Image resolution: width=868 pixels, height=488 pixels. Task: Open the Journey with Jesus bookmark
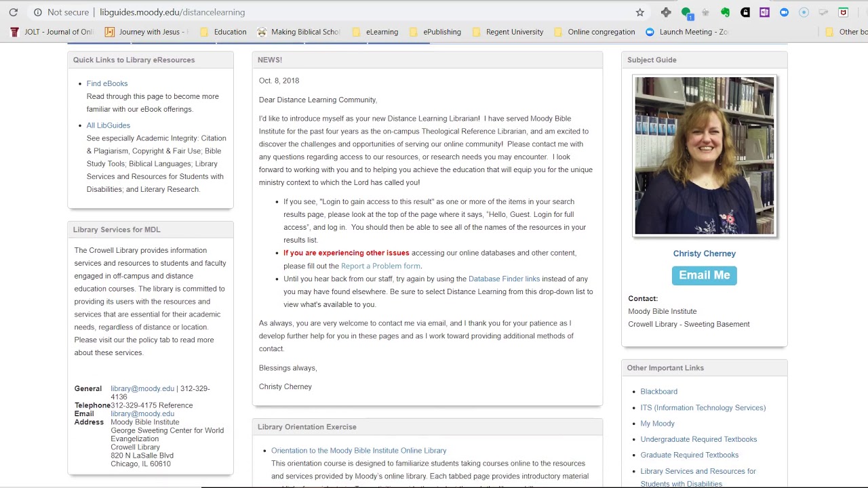[146, 32]
